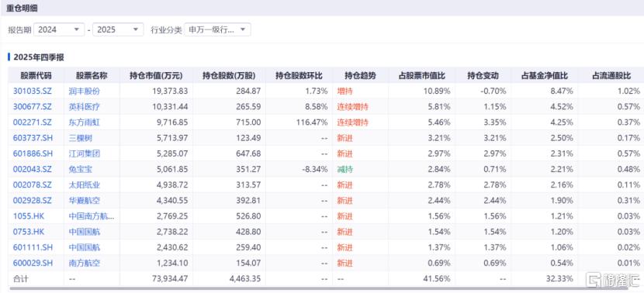Click the 2025年四季报 section heading

[39, 57]
